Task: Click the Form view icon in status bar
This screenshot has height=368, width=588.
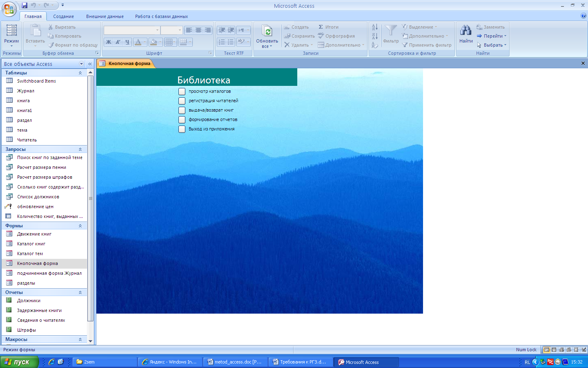Action: [x=546, y=350]
